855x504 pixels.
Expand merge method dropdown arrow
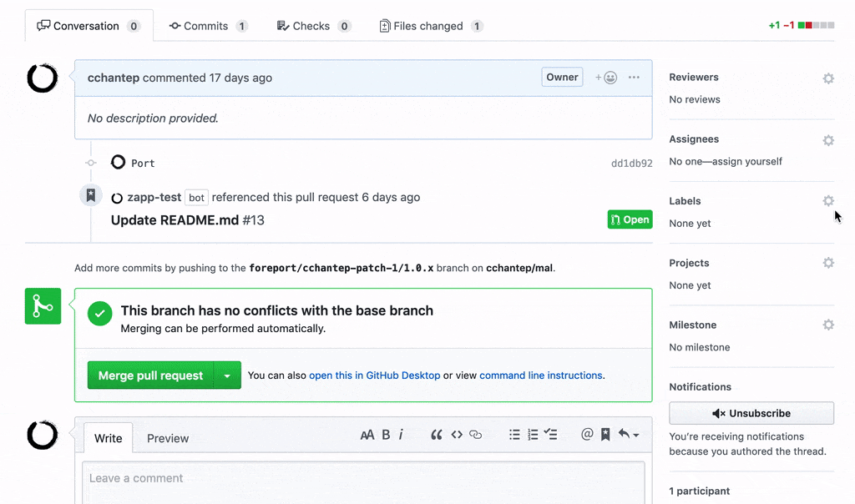point(227,375)
